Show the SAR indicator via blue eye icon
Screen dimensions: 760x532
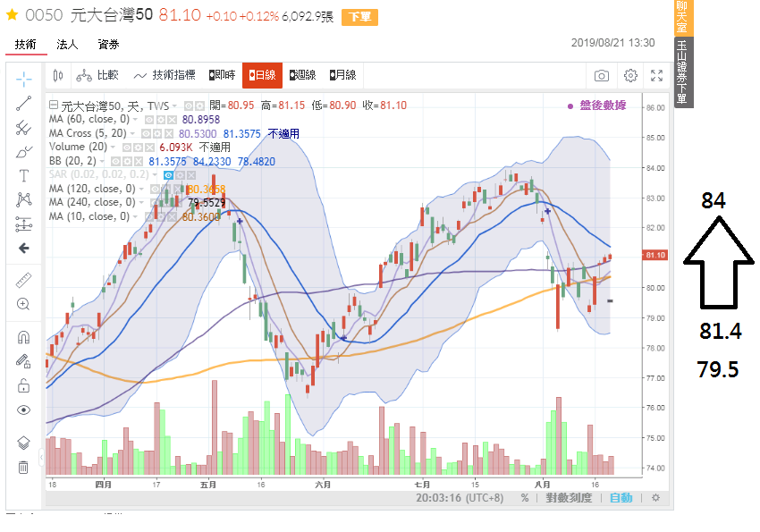click(x=169, y=175)
